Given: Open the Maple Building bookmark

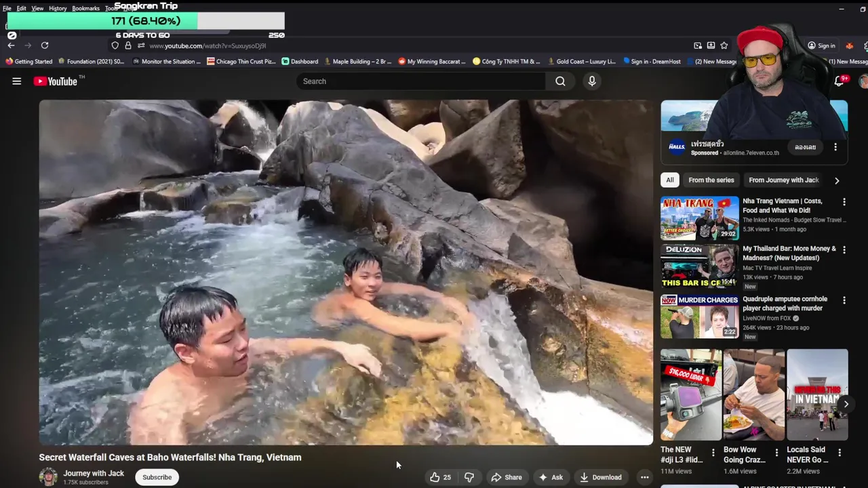Looking at the screenshot, I should 357,61.
